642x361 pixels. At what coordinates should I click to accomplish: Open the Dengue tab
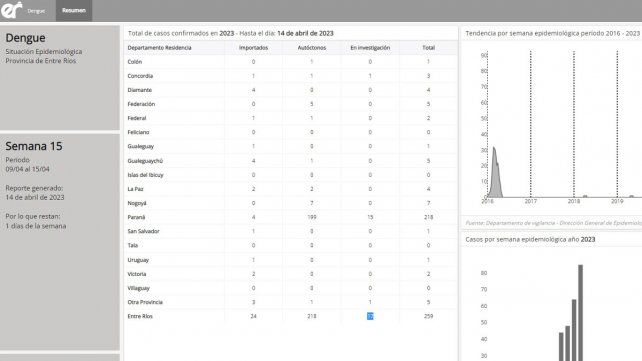click(36, 11)
